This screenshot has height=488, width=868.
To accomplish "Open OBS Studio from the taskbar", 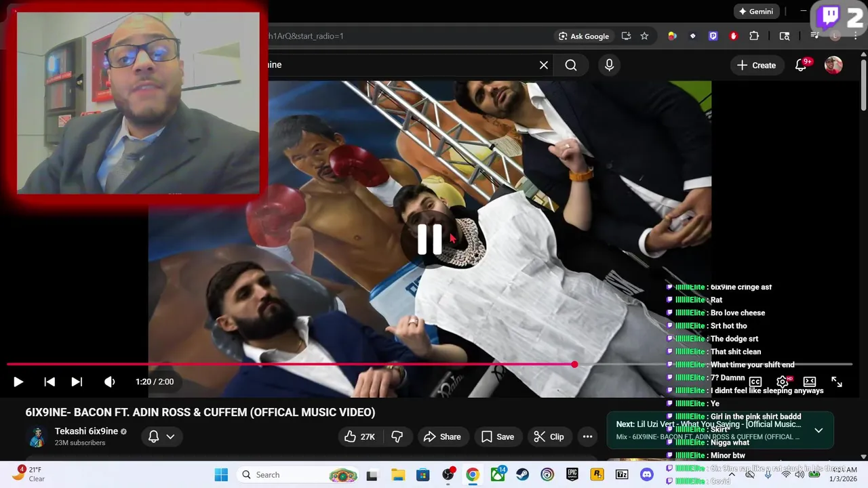I will 448,474.
